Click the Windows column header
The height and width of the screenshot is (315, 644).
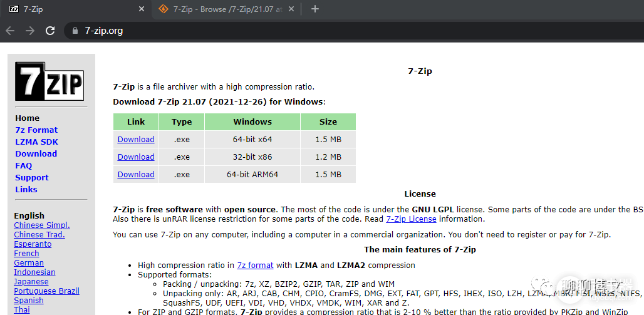tap(252, 122)
